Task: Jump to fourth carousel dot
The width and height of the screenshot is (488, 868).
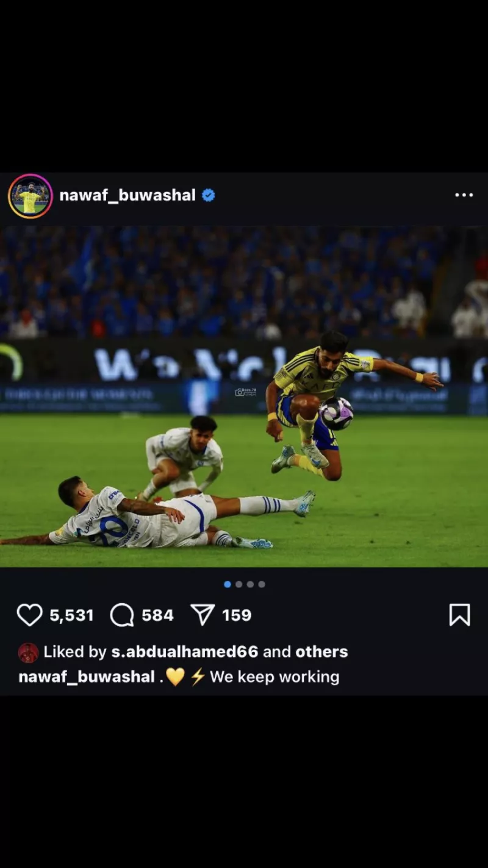Action: click(262, 584)
